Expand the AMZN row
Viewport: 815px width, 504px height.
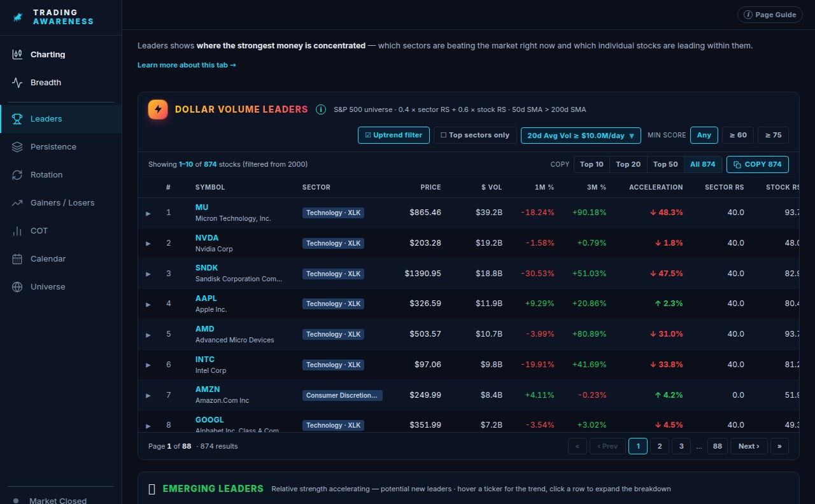tap(148, 395)
